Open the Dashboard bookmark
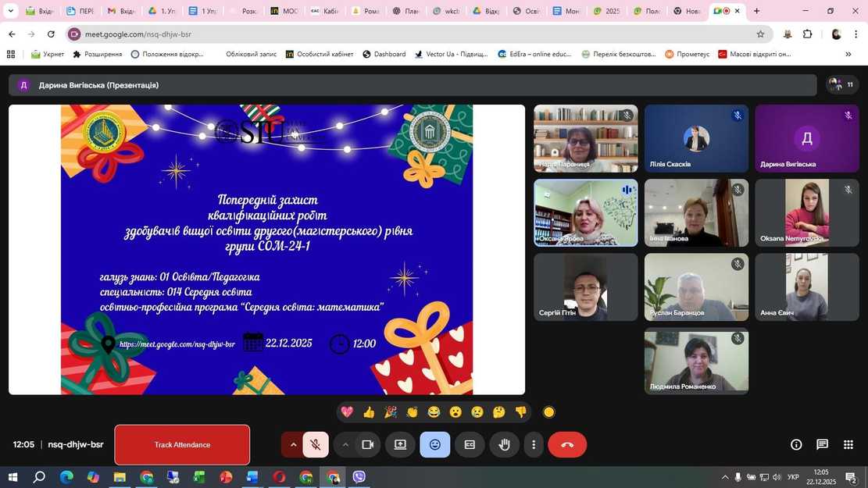 (384, 55)
